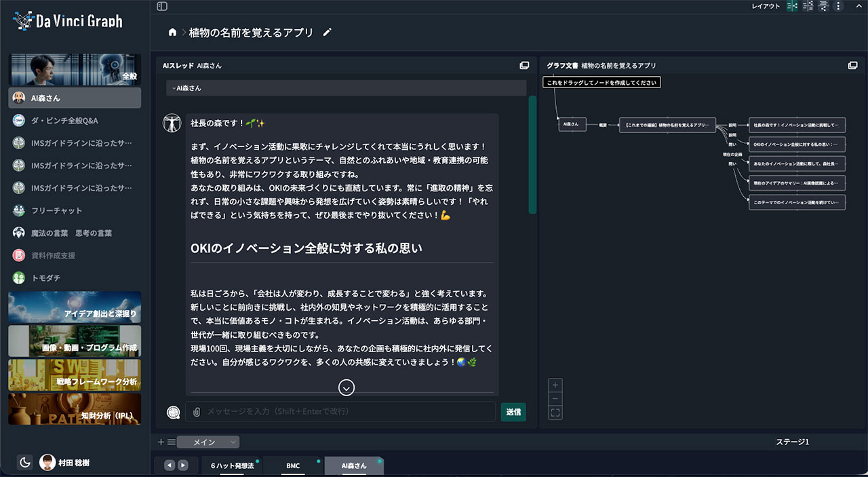Click the scroll-down chevron in chat

click(x=347, y=387)
